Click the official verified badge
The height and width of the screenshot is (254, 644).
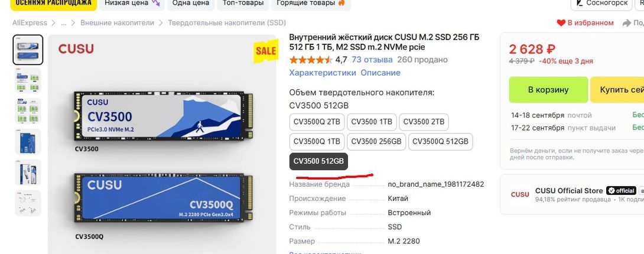point(621,190)
